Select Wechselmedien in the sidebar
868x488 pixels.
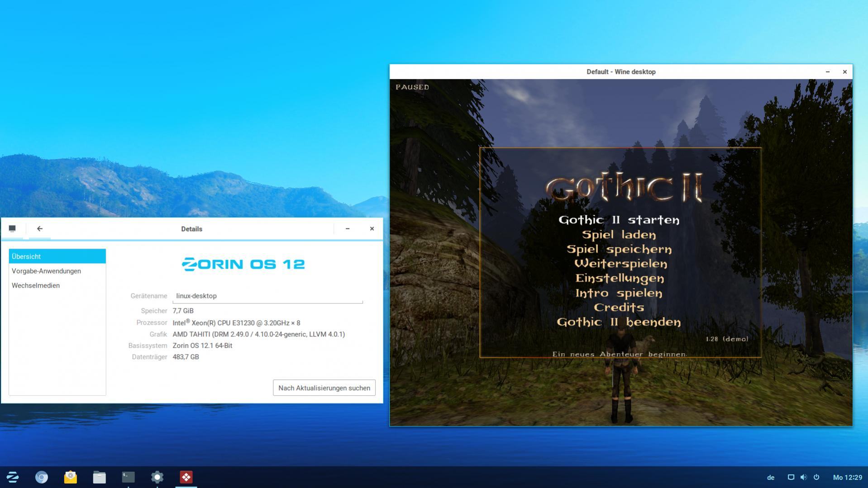[57, 285]
